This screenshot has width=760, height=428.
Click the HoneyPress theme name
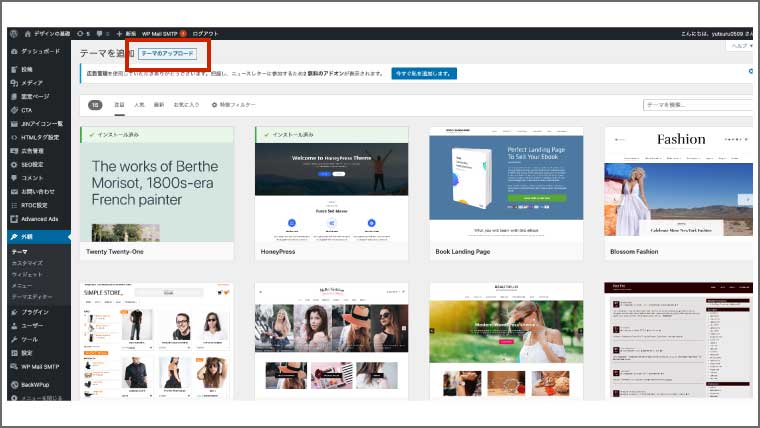tap(278, 252)
